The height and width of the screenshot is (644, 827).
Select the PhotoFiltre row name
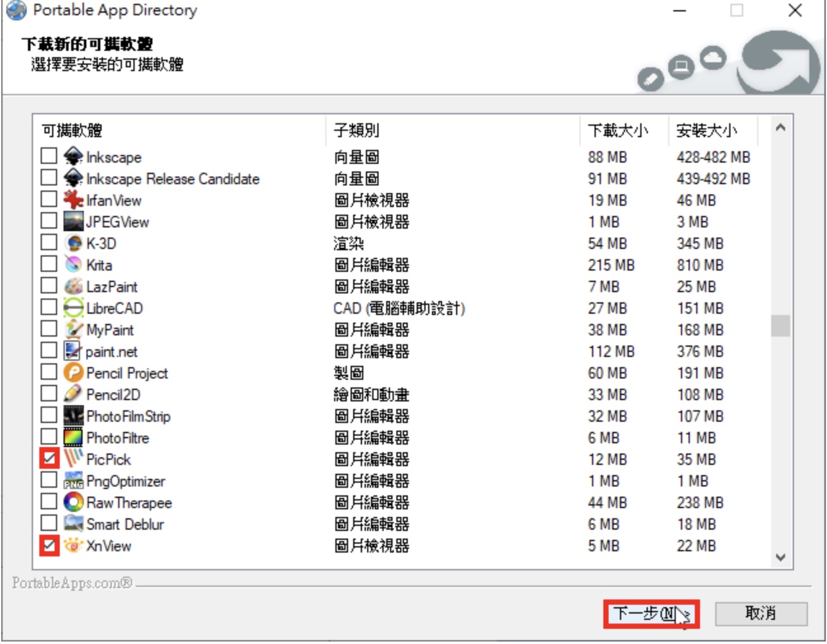tap(118, 438)
